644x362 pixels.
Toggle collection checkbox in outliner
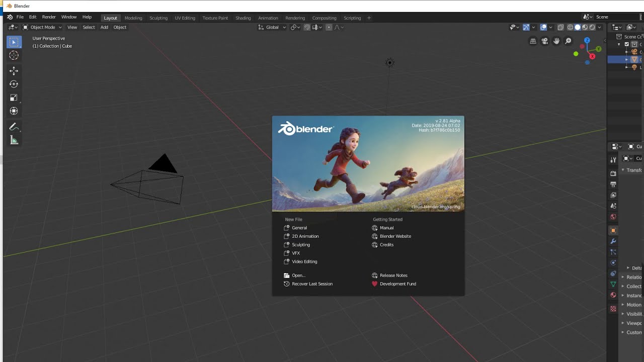[x=627, y=44]
